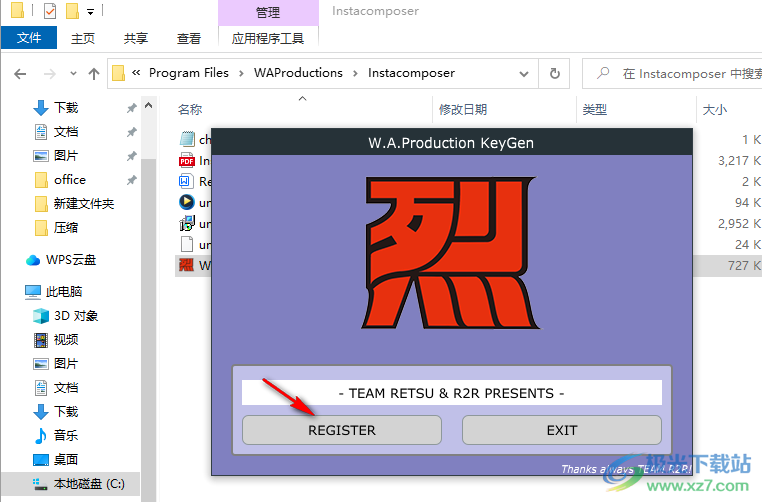
Task: Open the 应用程序工具 tab
Action: (x=267, y=38)
